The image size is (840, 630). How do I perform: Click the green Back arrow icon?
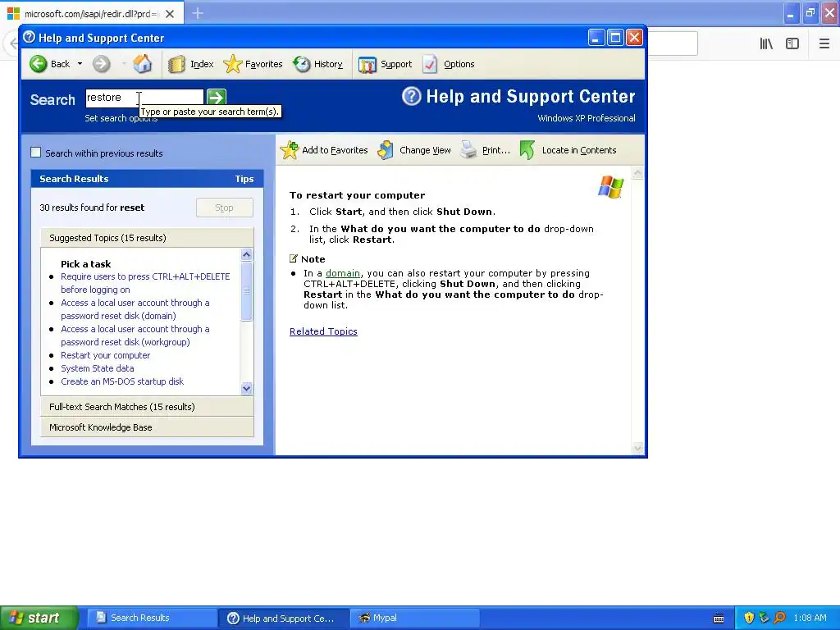tap(38, 64)
